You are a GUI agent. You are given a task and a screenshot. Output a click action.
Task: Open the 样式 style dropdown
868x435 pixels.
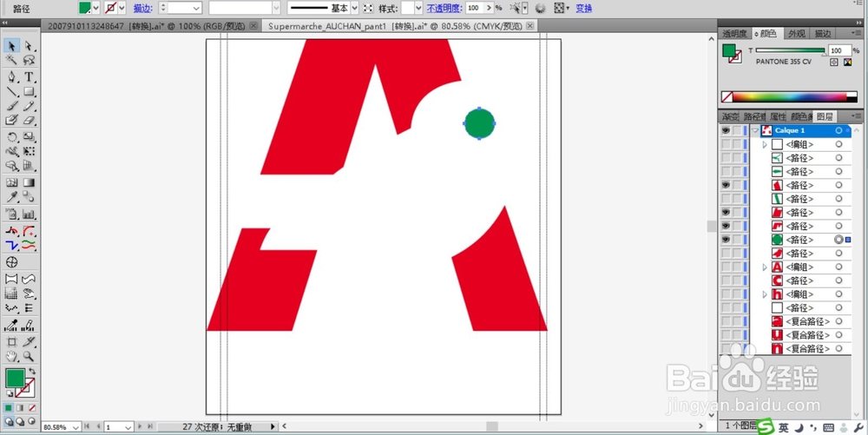[418, 8]
